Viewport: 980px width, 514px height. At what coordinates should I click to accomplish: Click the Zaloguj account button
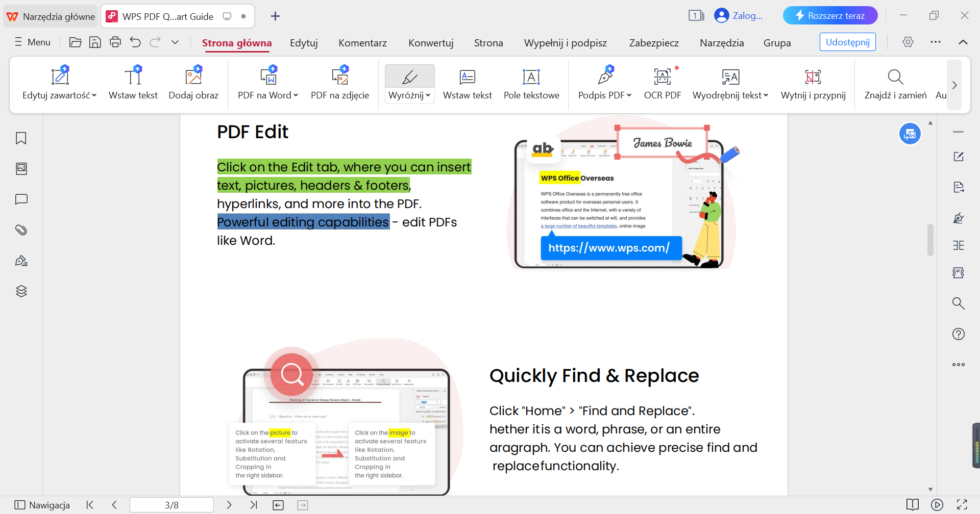point(739,15)
